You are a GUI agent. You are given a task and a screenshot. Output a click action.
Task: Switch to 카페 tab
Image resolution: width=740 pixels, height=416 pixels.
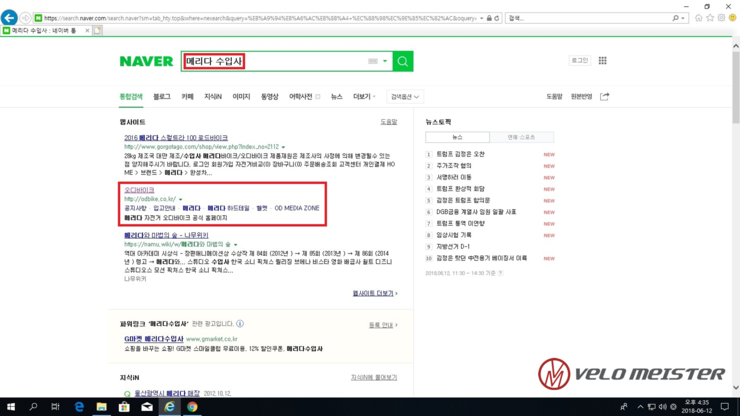pos(187,96)
